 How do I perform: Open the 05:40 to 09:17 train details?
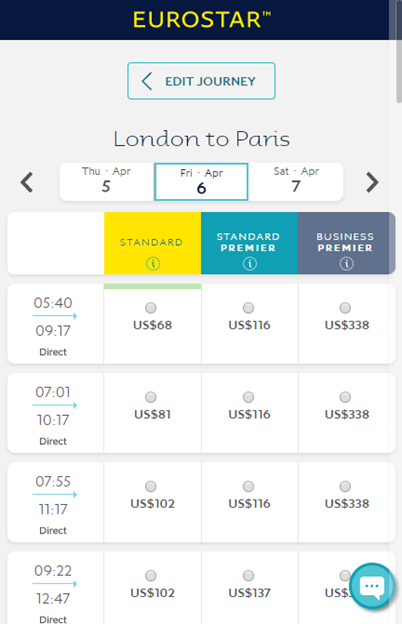coord(55,324)
